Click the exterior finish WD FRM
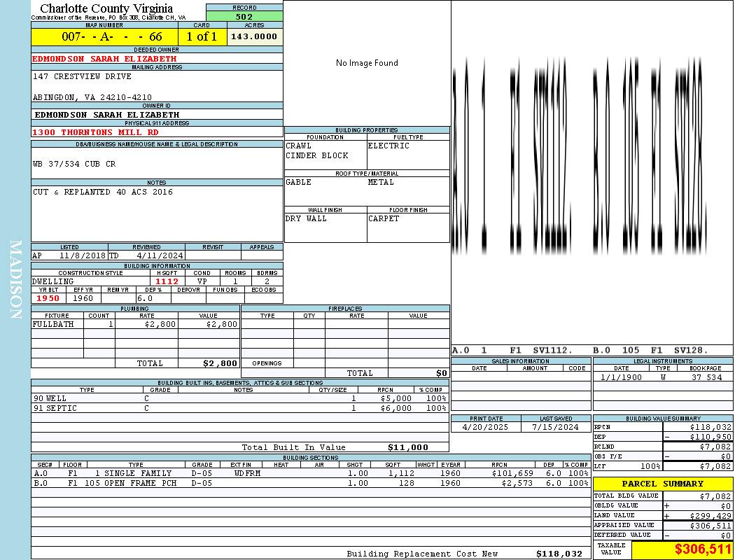735x560 pixels. pyautogui.click(x=247, y=473)
